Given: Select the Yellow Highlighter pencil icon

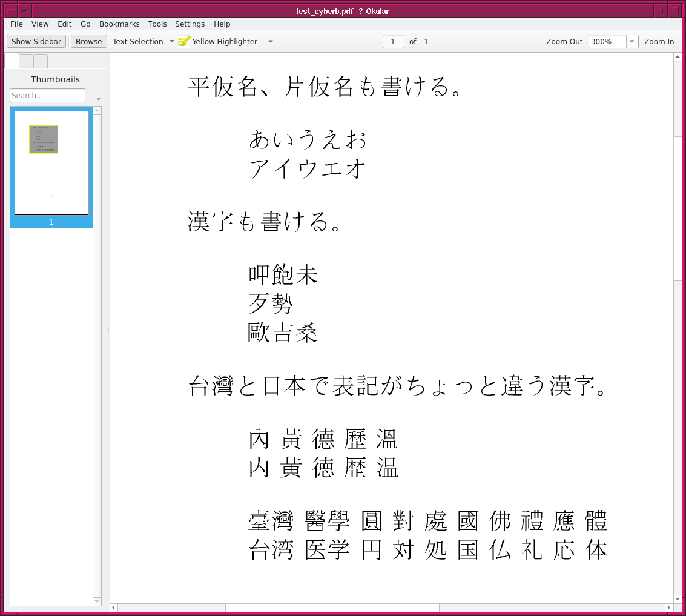Looking at the screenshot, I should tap(184, 41).
